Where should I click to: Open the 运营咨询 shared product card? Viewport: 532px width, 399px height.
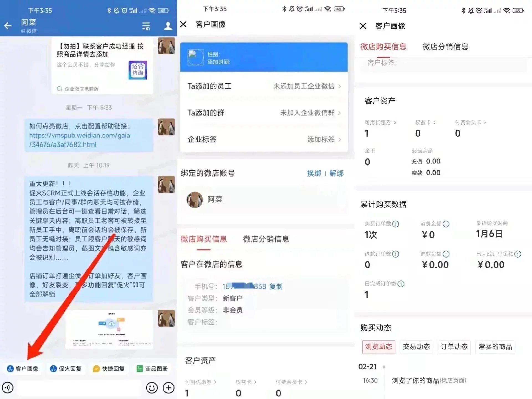pyautogui.click(x=102, y=66)
